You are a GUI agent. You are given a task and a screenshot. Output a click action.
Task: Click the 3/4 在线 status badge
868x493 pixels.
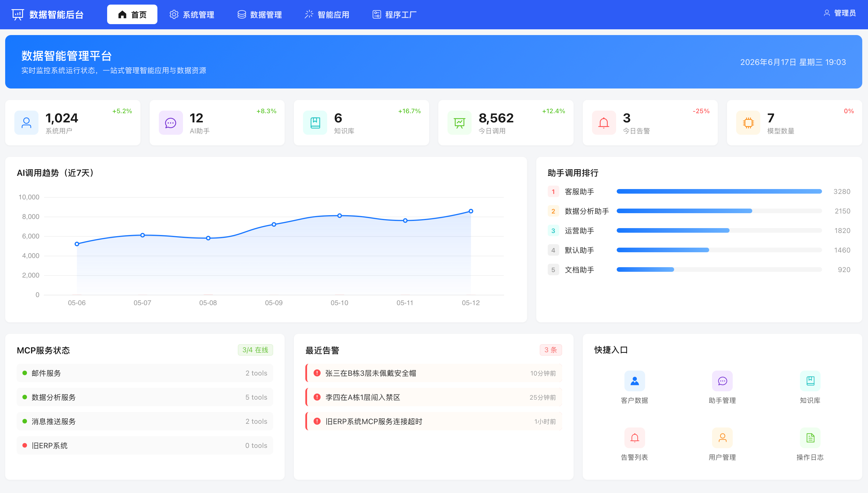coord(256,350)
